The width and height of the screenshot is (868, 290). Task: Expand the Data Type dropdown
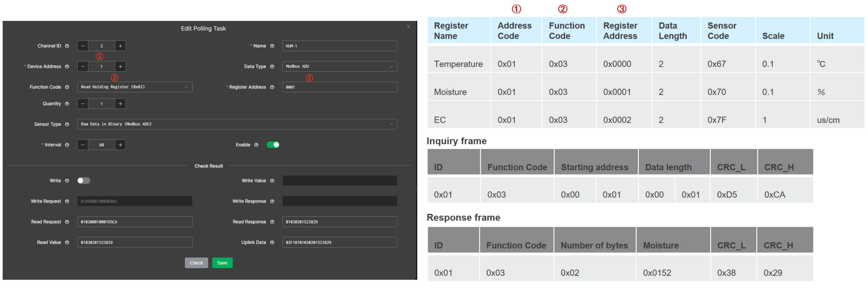[340, 67]
